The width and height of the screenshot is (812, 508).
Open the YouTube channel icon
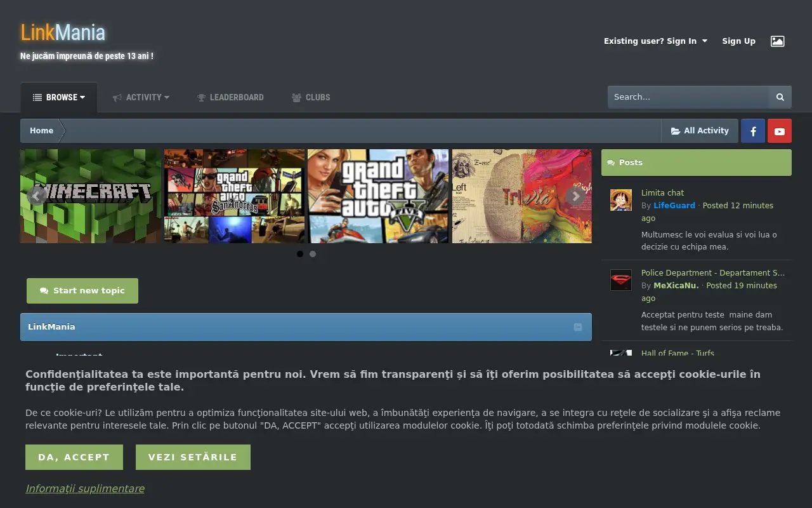(780, 131)
